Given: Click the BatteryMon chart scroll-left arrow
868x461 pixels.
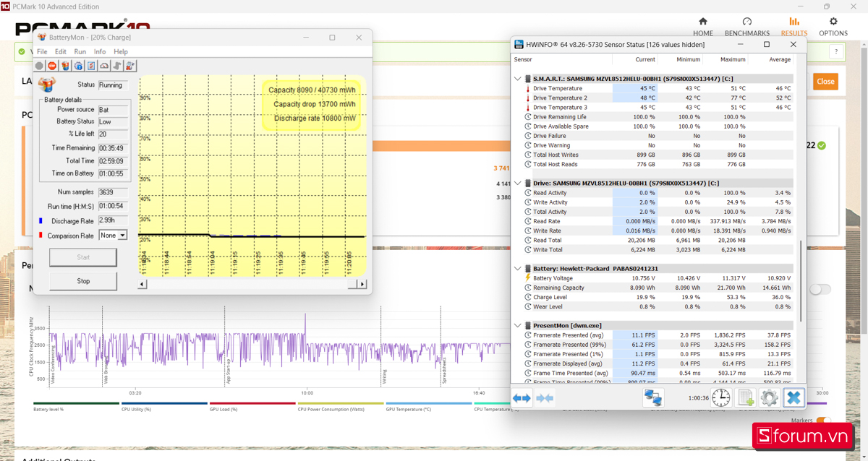Looking at the screenshot, I should point(142,284).
